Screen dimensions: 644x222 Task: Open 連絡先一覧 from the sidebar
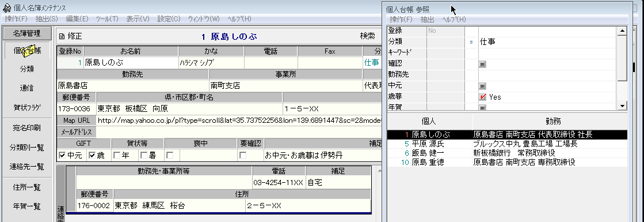[26, 167]
